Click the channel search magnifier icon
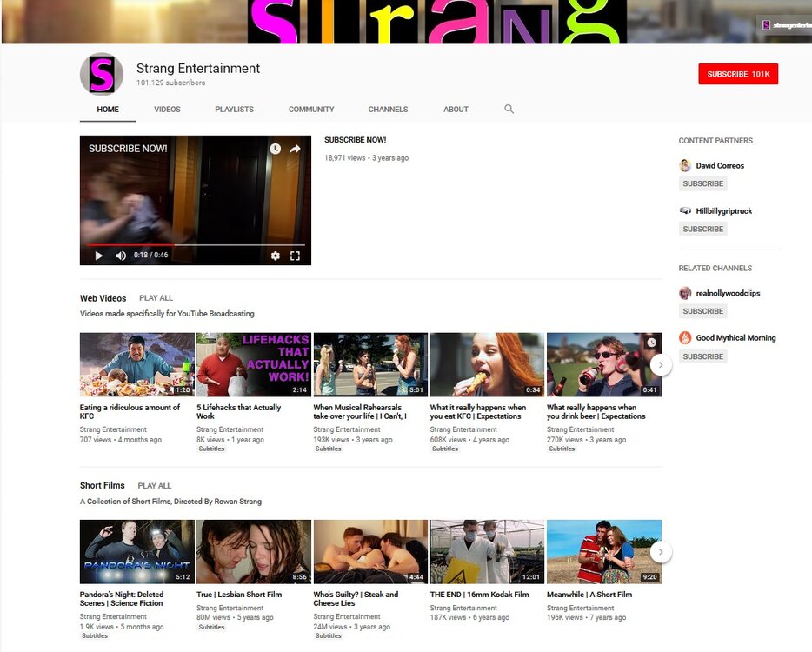This screenshot has height=652, width=812. pyautogui.click(x=509, y=109)
